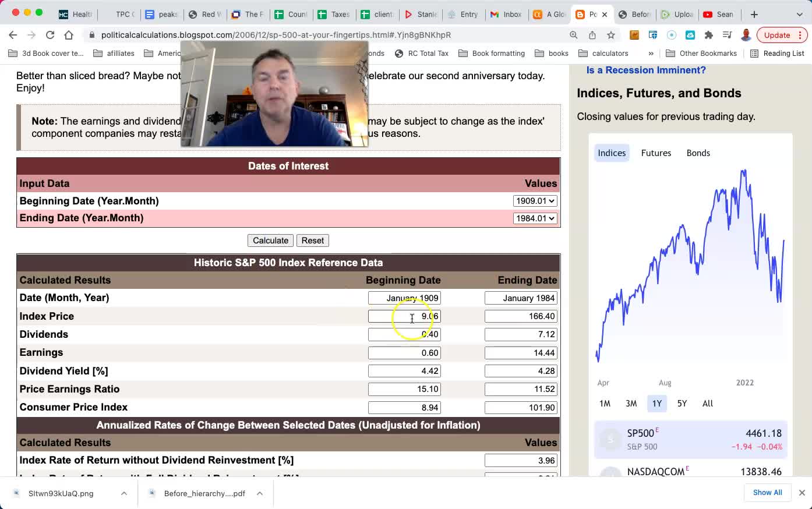812x509 pixels.
Task: Click the beginning Earnings field 0.60
Action: click(404, 353)
